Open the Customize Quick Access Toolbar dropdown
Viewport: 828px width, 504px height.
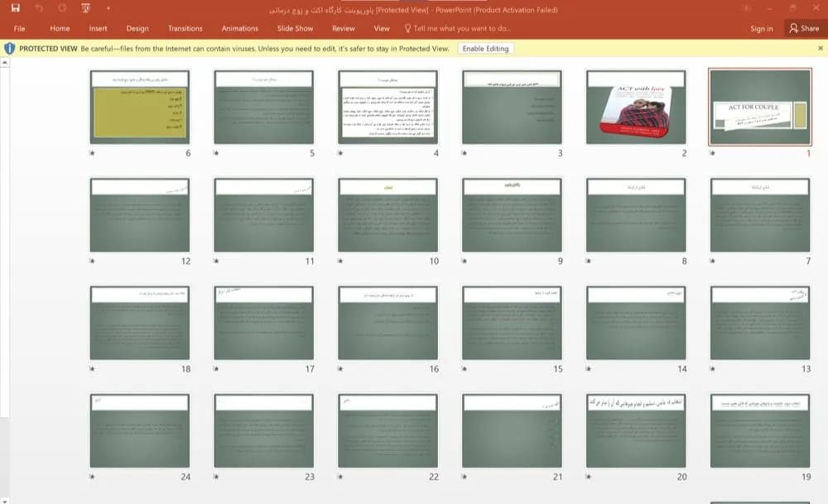pyautogui.click(x=108, y=8)
